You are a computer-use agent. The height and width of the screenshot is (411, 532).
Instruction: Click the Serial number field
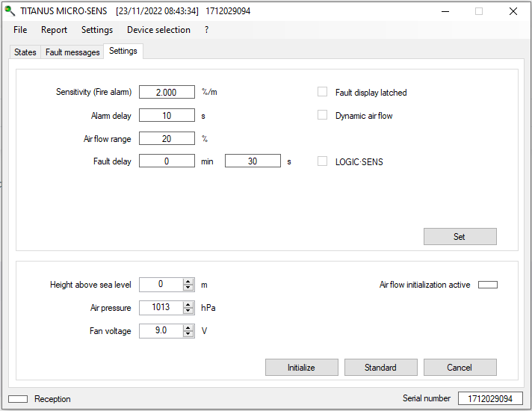tap(490, 398)
